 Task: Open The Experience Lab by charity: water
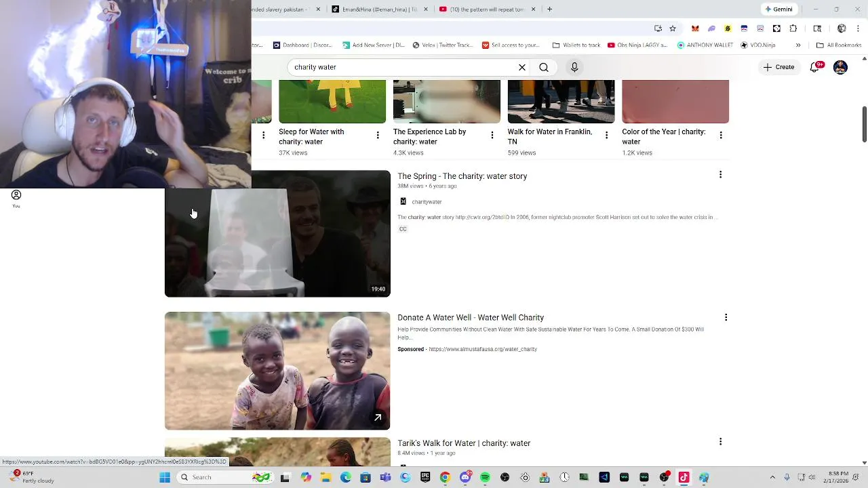[429, 137]
